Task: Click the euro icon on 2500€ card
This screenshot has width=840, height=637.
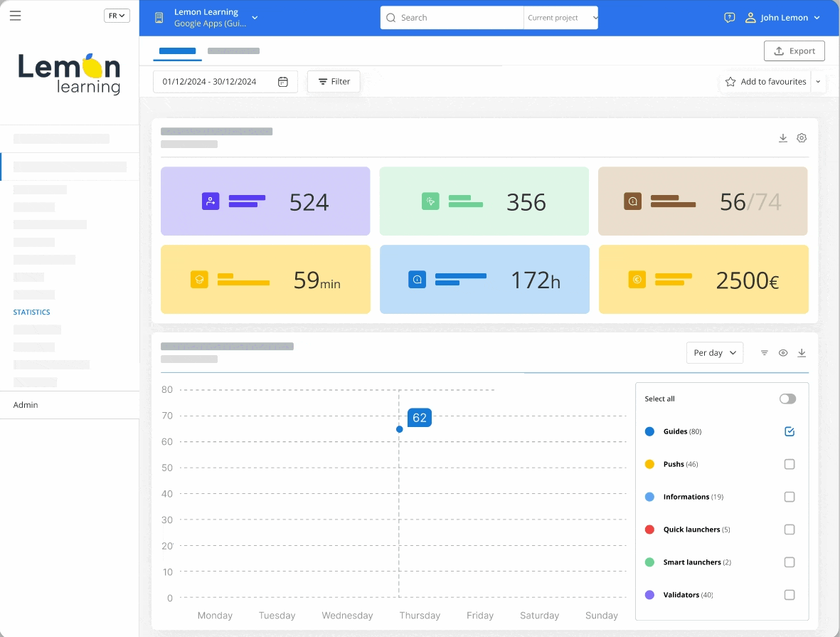Action: (x=637, y=280)
